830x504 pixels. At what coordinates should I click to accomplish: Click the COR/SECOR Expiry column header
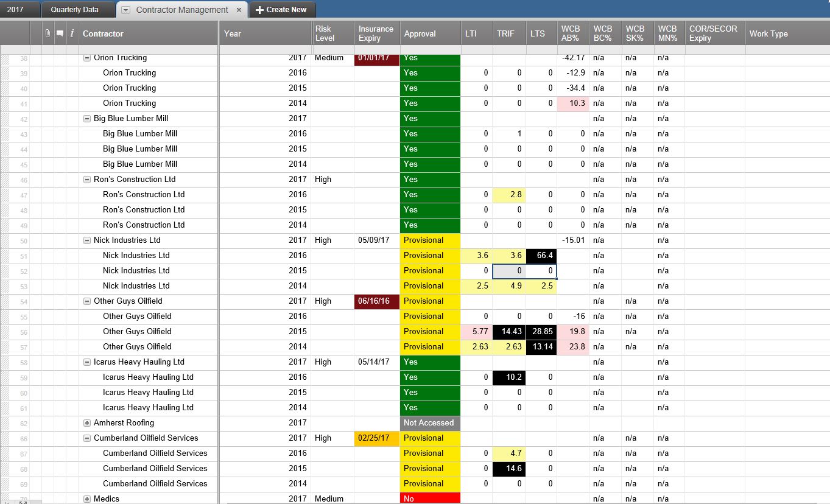pyautogui.click(x=713, y=33)
